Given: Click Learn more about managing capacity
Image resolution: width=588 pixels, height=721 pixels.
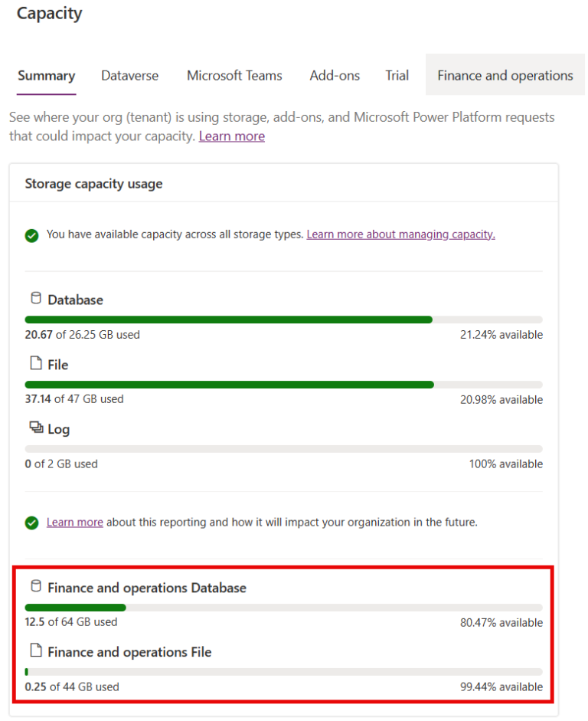Looking at the screenshot, I should (400, 234).
